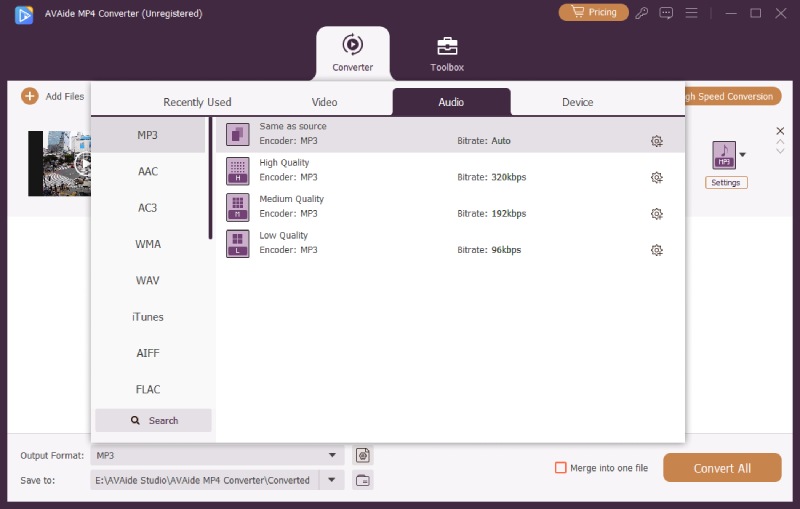Click the 'Bitrate: 192kbps' value

point(491,214)
